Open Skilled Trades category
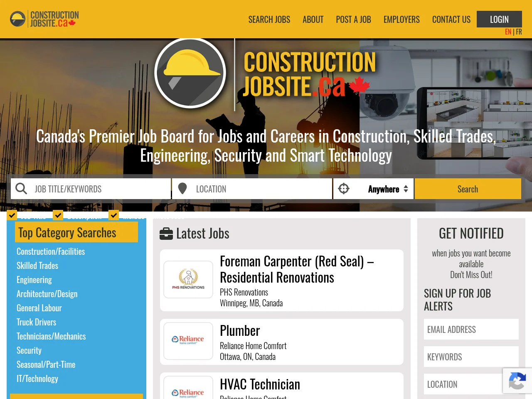This screenshot has width=532, height=399. 37,266
